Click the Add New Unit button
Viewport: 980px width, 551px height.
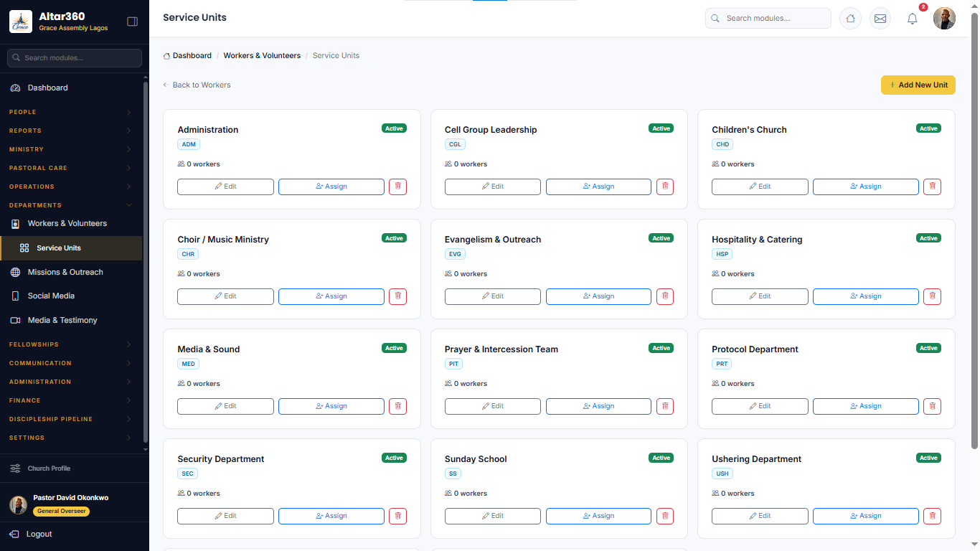pyautogui.click(x=918, y=85)
